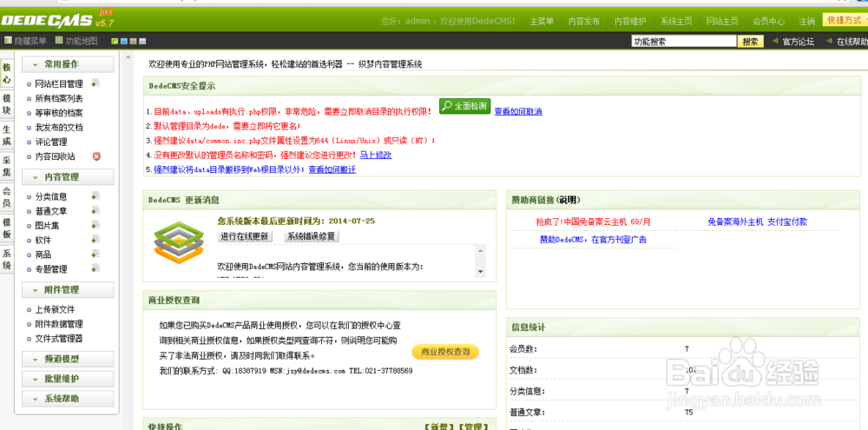Click add icon next to 软件

tap(95, 240)
